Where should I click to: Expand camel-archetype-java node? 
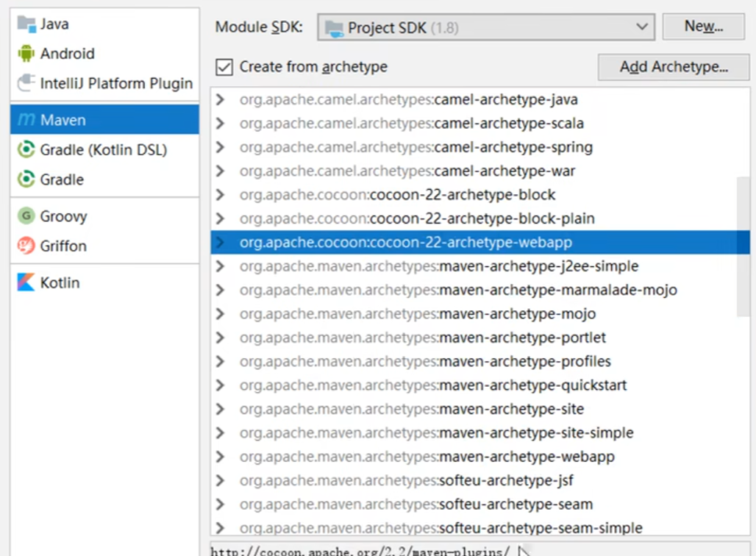tap(221, 100)
